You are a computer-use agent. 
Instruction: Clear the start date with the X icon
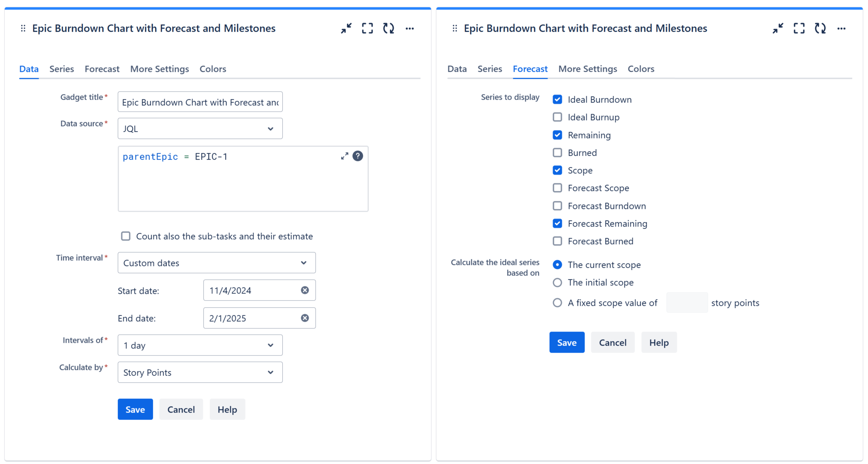coord(304,290)
